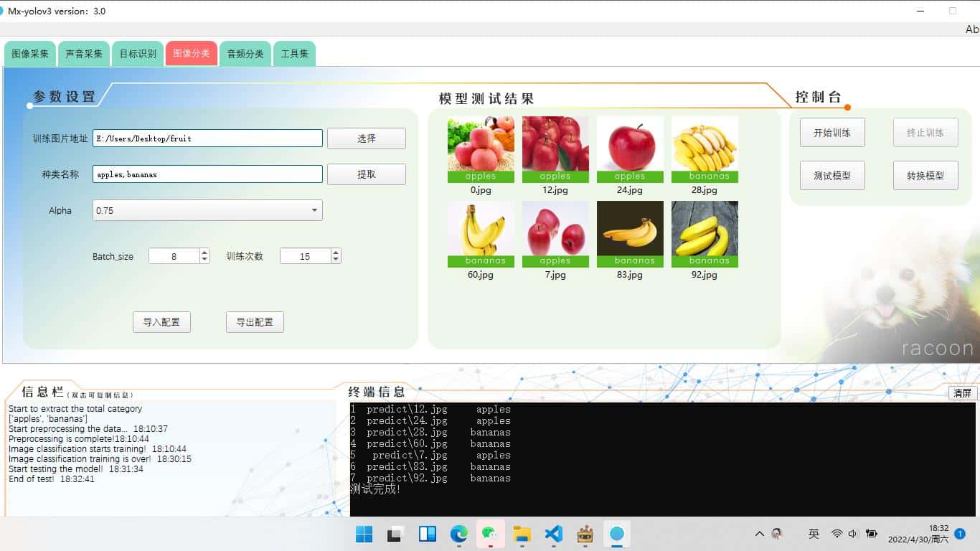Increase Batch_size using its up arrow
980x551 pixels.
pos(203,252)
